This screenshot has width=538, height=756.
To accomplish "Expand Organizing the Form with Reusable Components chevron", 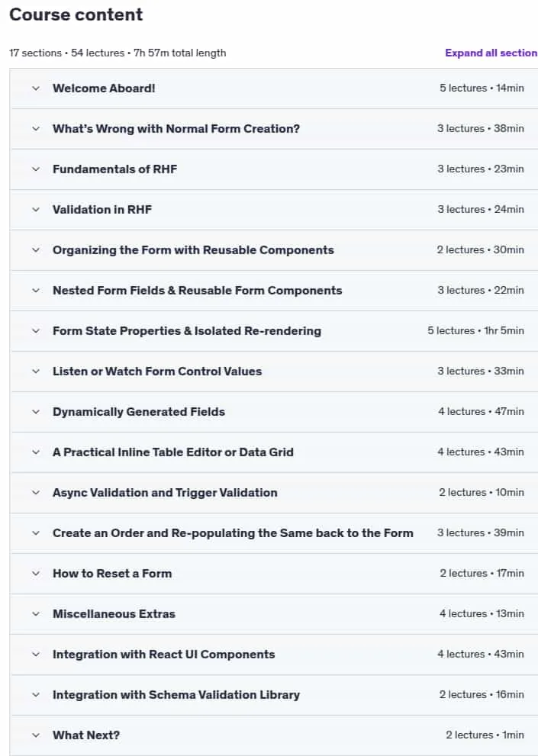I will [36, 250].
